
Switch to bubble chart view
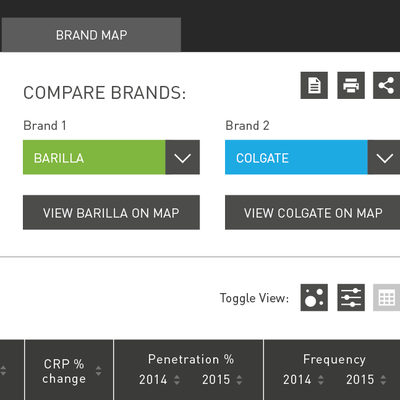click(x=314, y=297)
